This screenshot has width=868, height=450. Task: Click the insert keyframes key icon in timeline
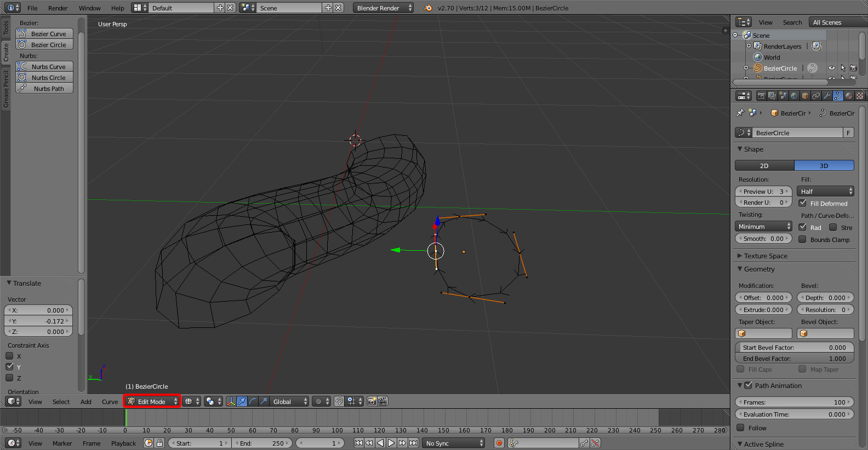(x=585, y=443)
